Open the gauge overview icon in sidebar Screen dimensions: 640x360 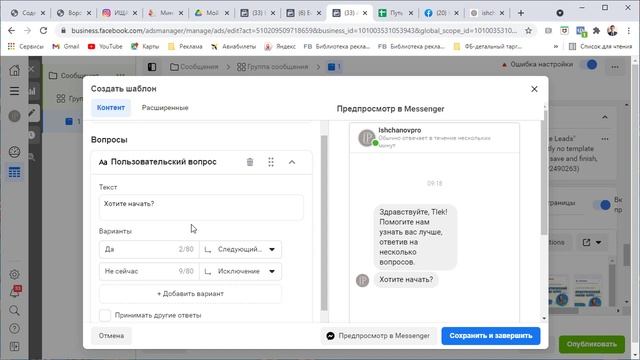point(14,152)
